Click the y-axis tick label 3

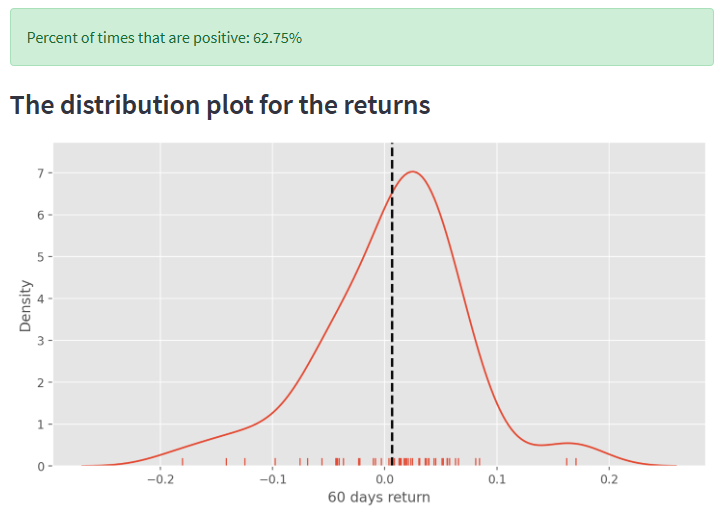[x=41, y=341]
